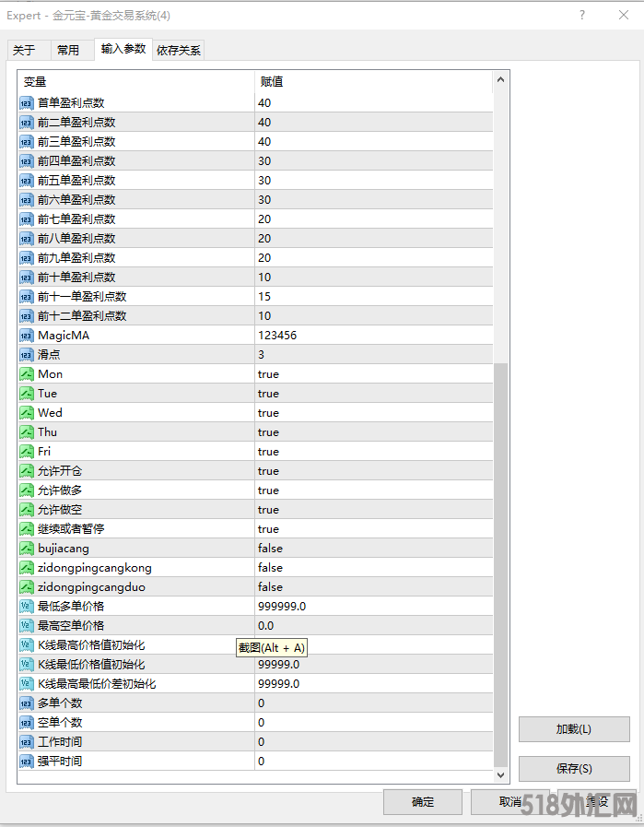
Task: Click the integer icon beside 前二单盈利点数
Action: (x=27, y=123)
